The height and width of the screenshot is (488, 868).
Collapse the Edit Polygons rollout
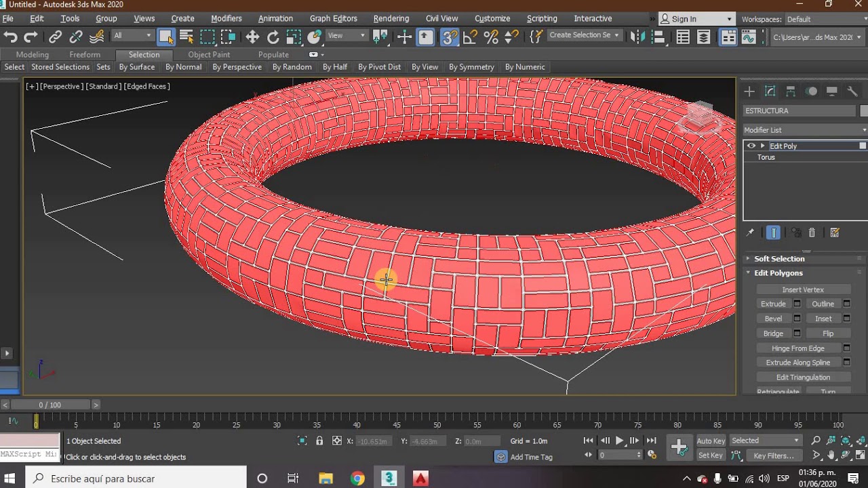[778, 273]
